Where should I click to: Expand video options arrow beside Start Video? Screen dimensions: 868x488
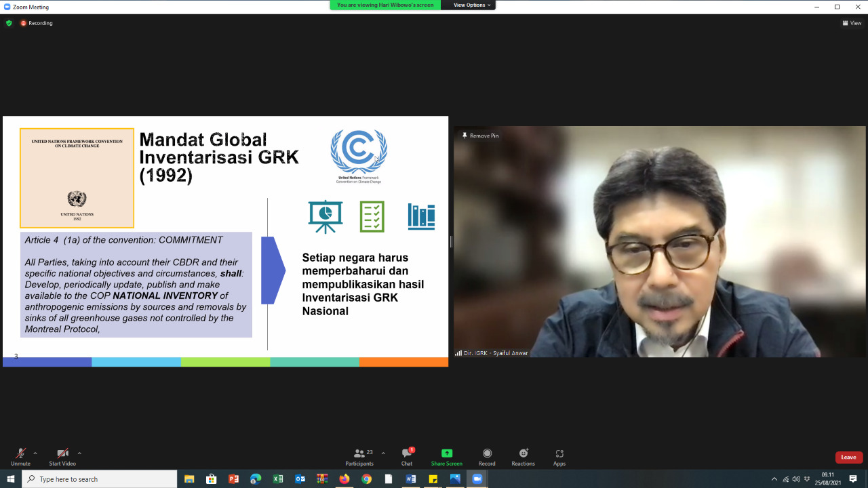[x=79, y=453]
